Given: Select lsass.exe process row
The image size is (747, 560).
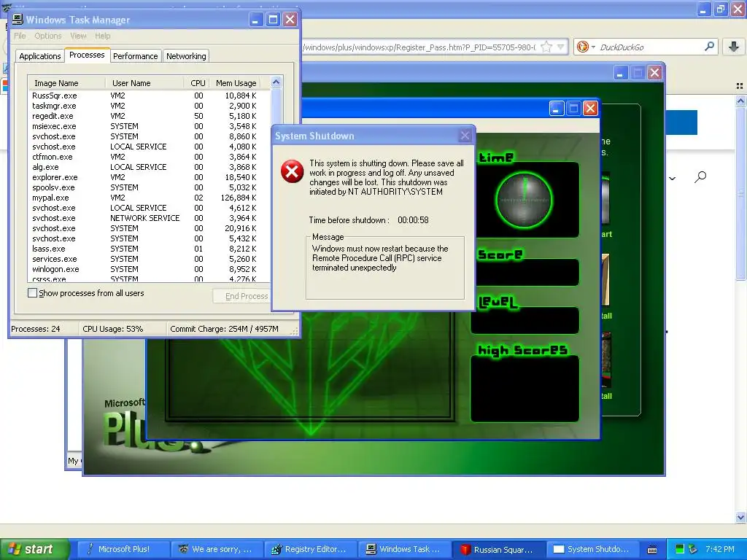Looking at the screenshot, I should coord(149,249).
